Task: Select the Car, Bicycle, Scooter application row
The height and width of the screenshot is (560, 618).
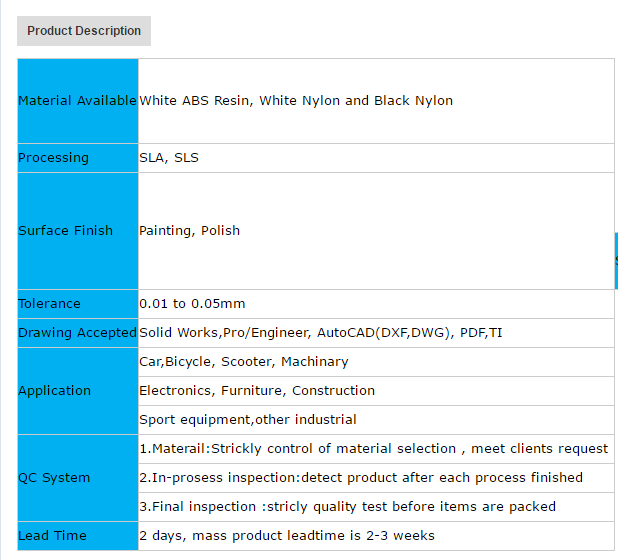Action: pyautogui.click(x=244, y=362)
